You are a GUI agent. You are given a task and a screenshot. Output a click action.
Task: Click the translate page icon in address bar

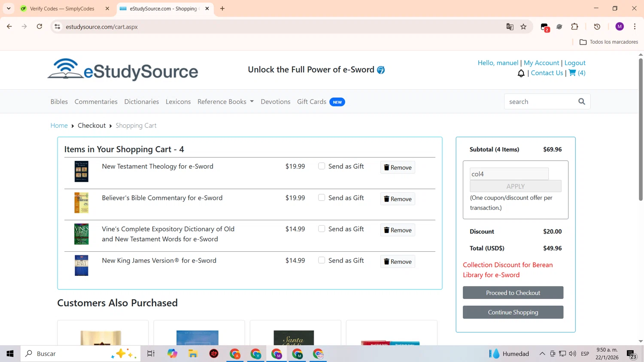[510, 27]
